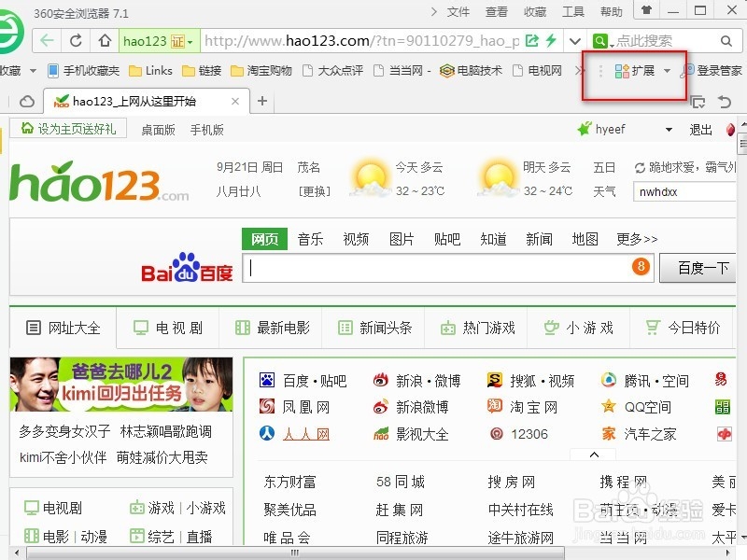Click the [更换] city link
747x560 pixels.
(314, 191)
